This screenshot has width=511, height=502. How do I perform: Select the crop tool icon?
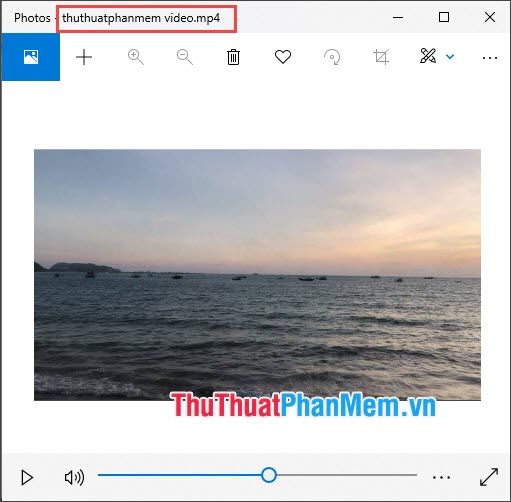pyautogui.click(x=381, y=57)
